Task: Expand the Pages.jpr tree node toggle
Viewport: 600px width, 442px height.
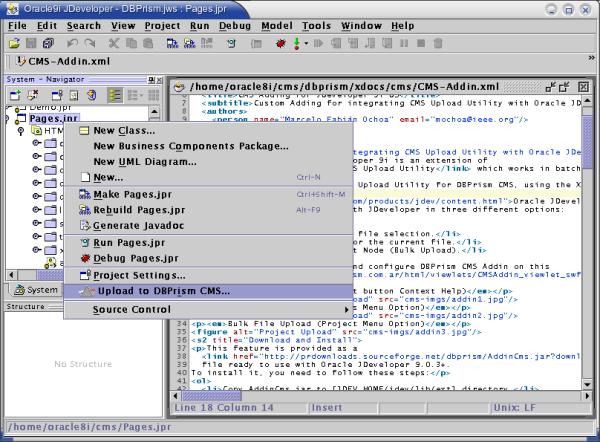Action: pyautogui.click(x=7, y=119)
